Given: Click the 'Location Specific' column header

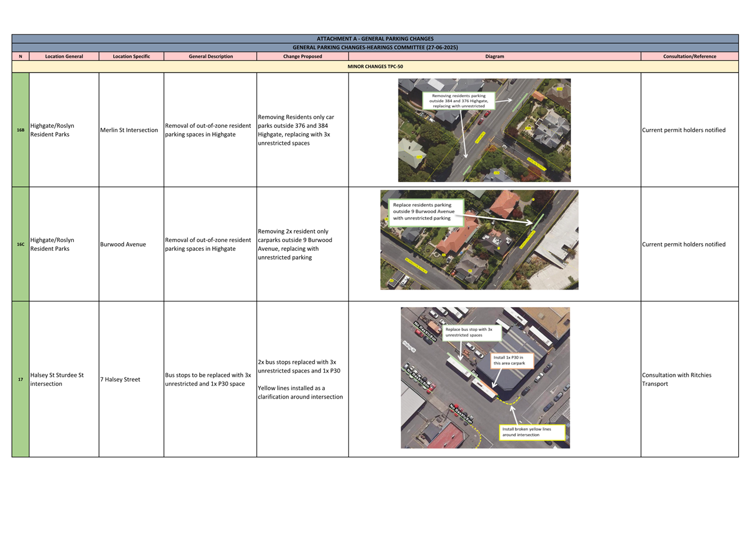Looking at the screenshot, I should pyautogui.click(x=131, y=57).
